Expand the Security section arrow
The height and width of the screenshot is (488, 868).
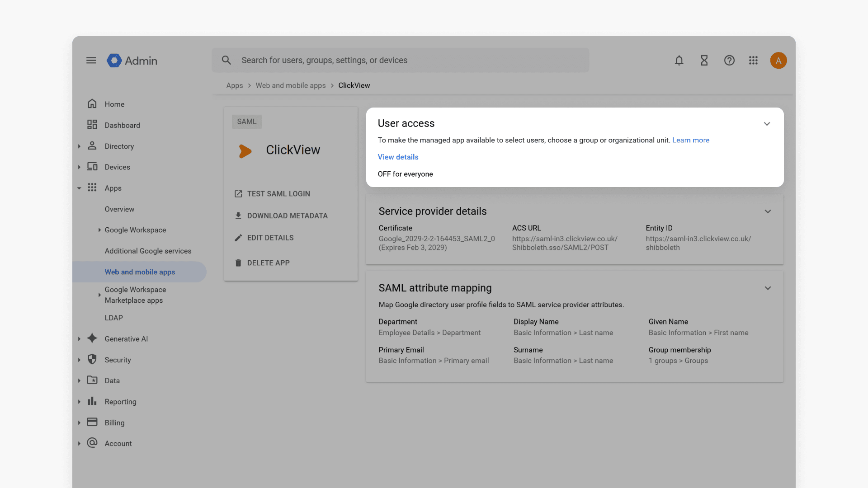pyautogui.click(x=79, y=360)
